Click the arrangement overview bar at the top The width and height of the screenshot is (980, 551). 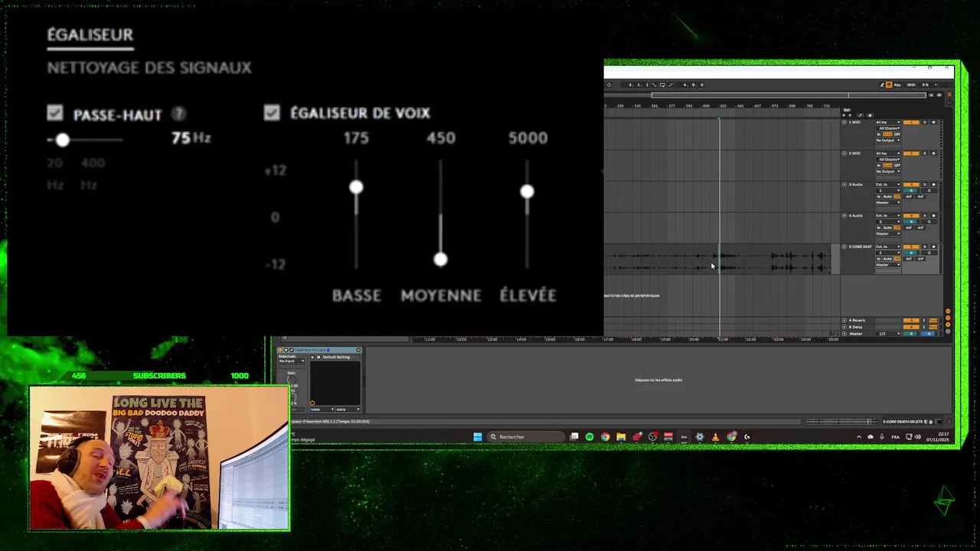789,95
